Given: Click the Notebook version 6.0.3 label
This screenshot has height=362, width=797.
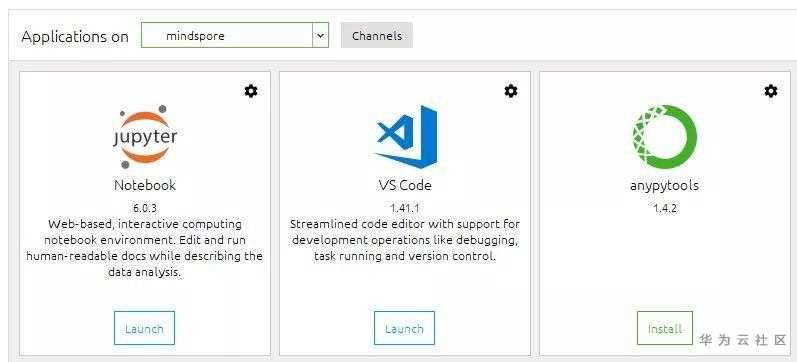Looking at the screenshot, I should point(145,208).
